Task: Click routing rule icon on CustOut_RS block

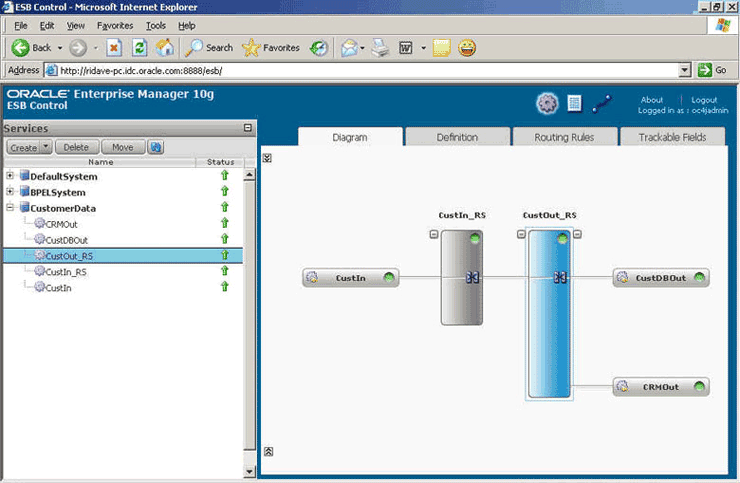Action: click(x=560, y=277)
